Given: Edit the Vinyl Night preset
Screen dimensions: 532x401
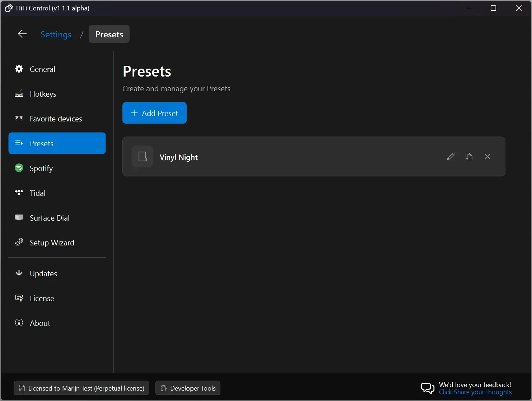Looking at the screenshot, I should pos(451,156).
